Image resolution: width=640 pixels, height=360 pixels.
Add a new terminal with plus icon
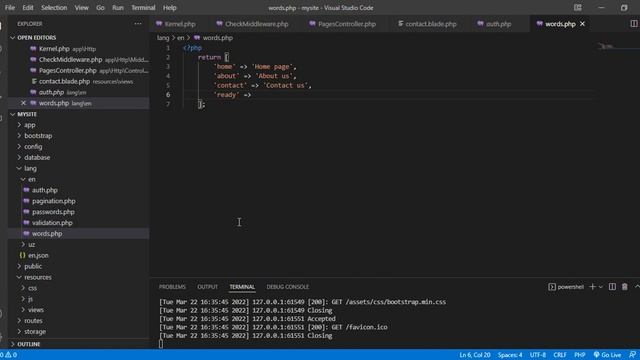(x=592, y=287)
